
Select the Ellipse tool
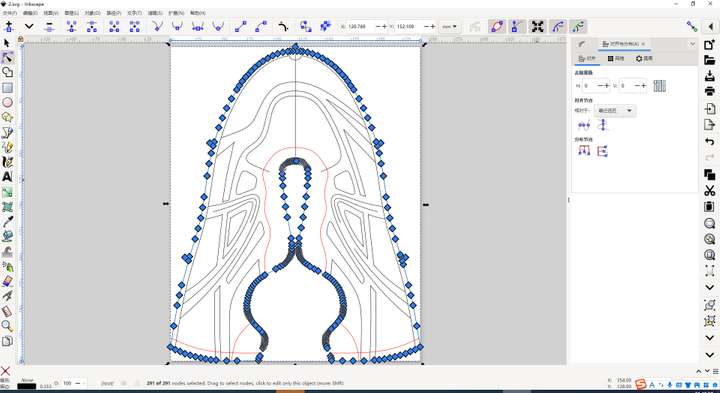coord(7,102)
